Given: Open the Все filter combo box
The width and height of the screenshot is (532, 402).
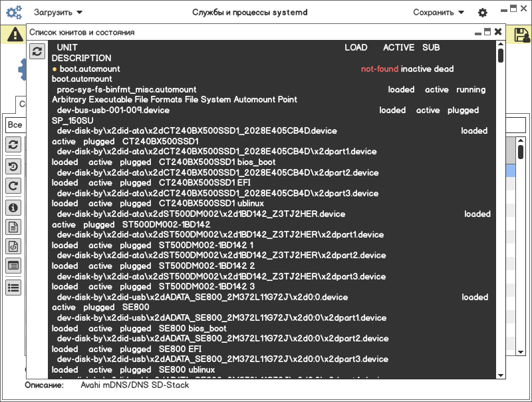Looking at the screenshot, I should 15,125.
